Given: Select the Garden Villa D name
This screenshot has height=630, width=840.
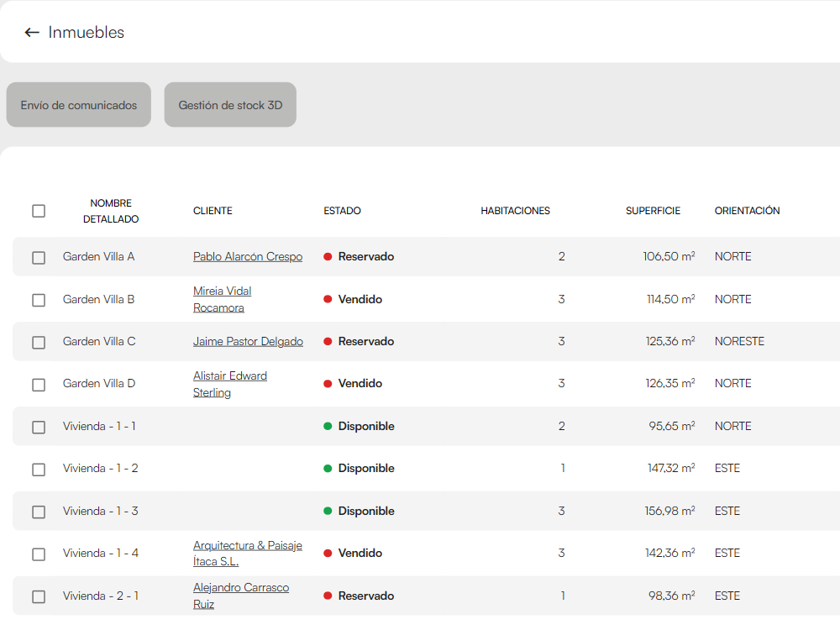Looking at the screenshot, I should [99, 384].
